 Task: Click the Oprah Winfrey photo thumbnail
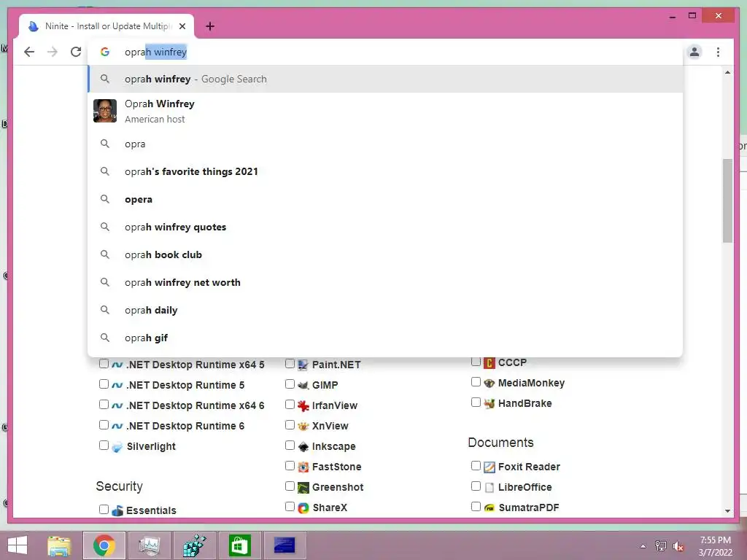coord(105,111)
